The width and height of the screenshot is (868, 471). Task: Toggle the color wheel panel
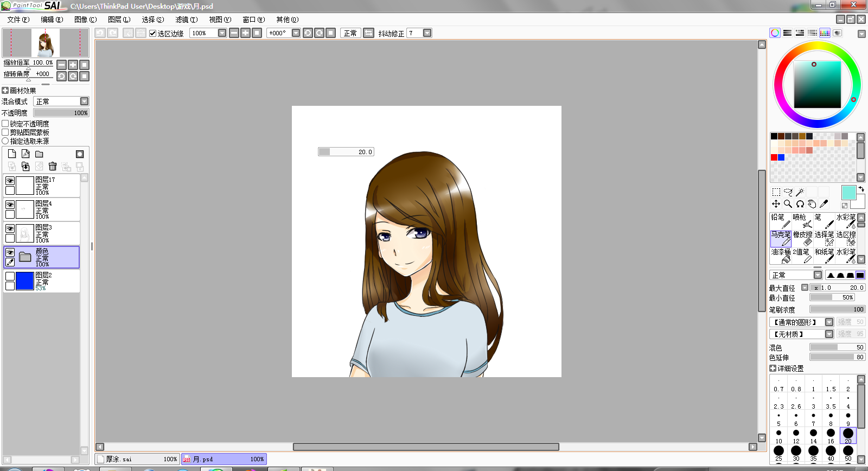775,33
